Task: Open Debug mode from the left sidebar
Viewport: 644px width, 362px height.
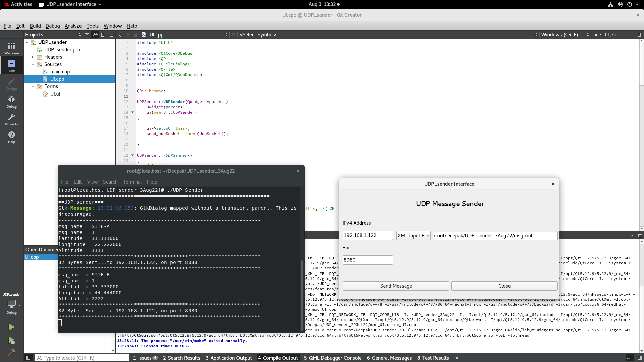Action: pyautogui.click(x=11, y=101)
